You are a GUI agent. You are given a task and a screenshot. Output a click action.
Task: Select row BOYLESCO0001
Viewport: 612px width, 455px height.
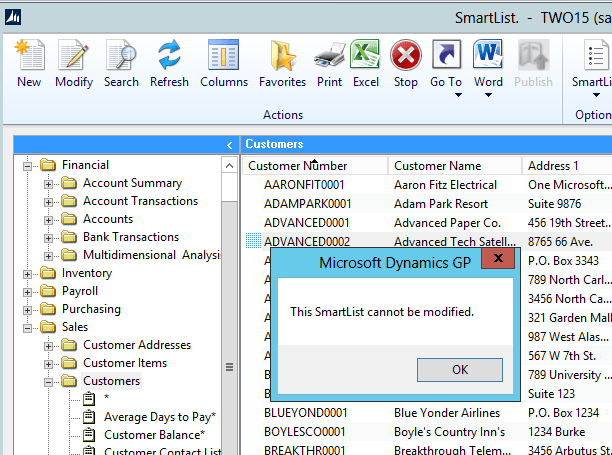pos(427,432)
